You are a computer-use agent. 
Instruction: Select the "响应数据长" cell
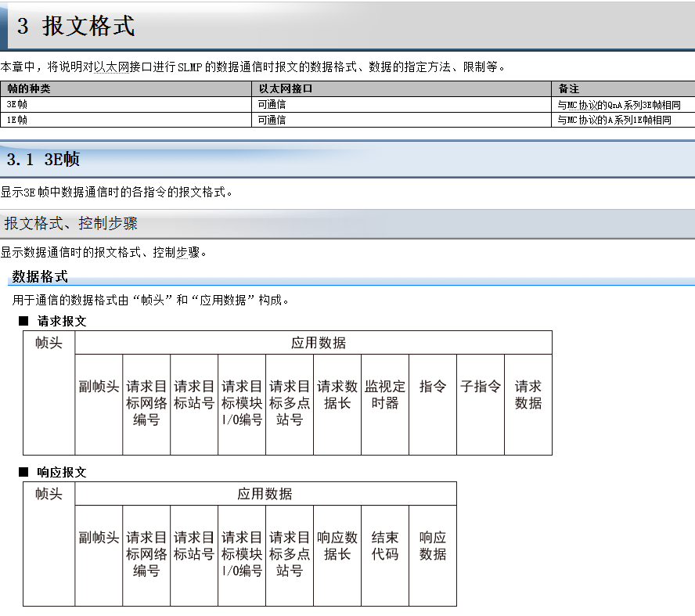(337, 546)
